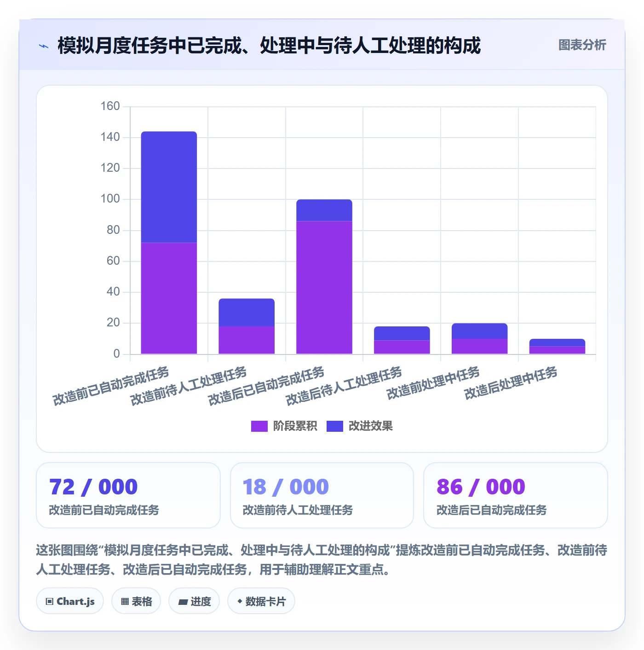Click x-axis label 改造前待人工处理任务
Screen dimensions: 644x650
tap(189, 386)
